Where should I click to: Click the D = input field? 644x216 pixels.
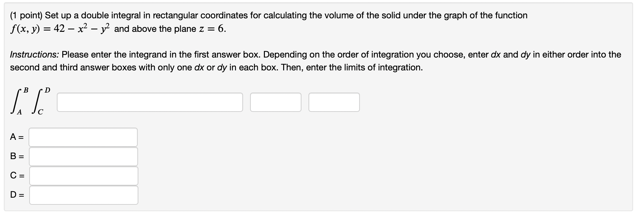[x=83, y=195]
